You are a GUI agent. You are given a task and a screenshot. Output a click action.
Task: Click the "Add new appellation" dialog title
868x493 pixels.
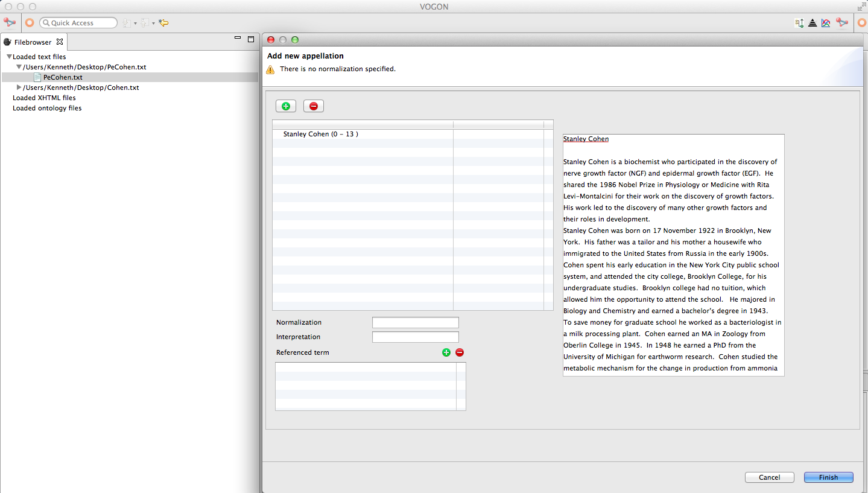click(305, 56)
